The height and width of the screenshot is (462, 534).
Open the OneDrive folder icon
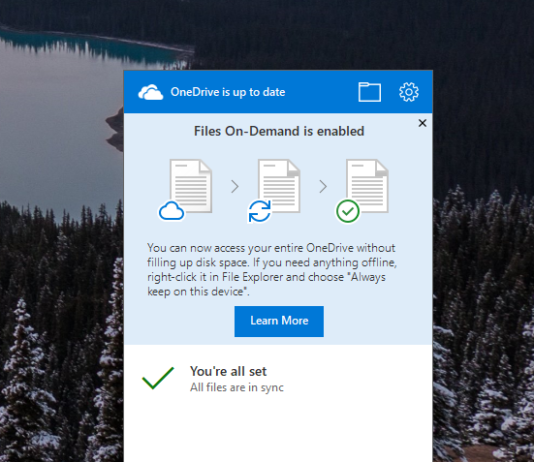pos(370,92)
